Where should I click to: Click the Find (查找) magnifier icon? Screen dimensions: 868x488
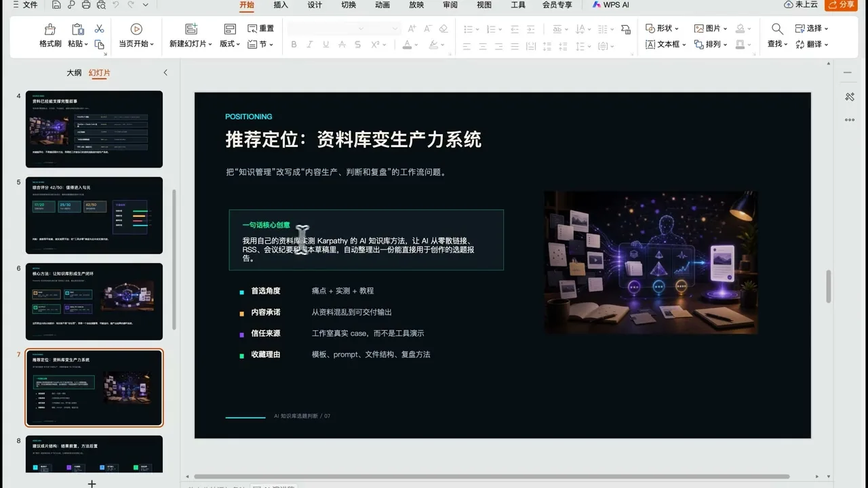click(x=777, y=28)
